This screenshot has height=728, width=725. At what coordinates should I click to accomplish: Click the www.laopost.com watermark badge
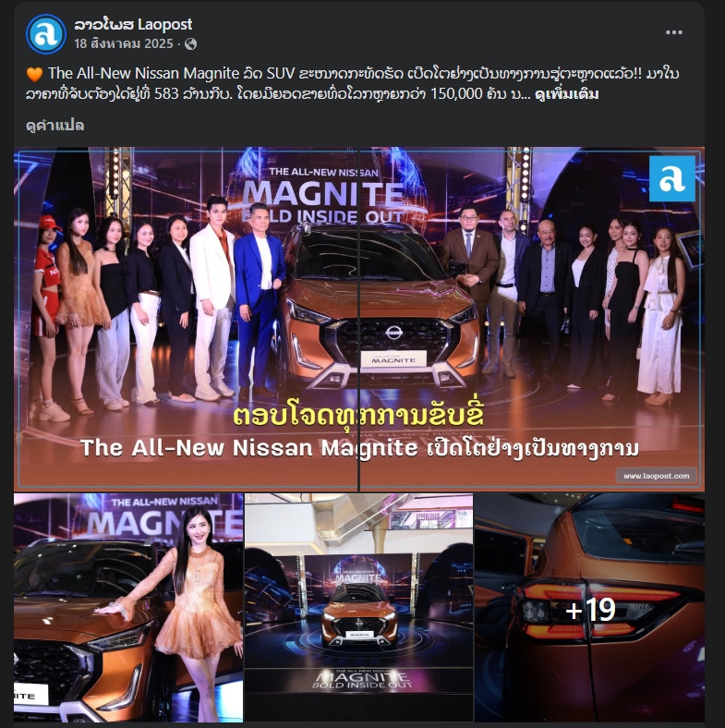656,476
